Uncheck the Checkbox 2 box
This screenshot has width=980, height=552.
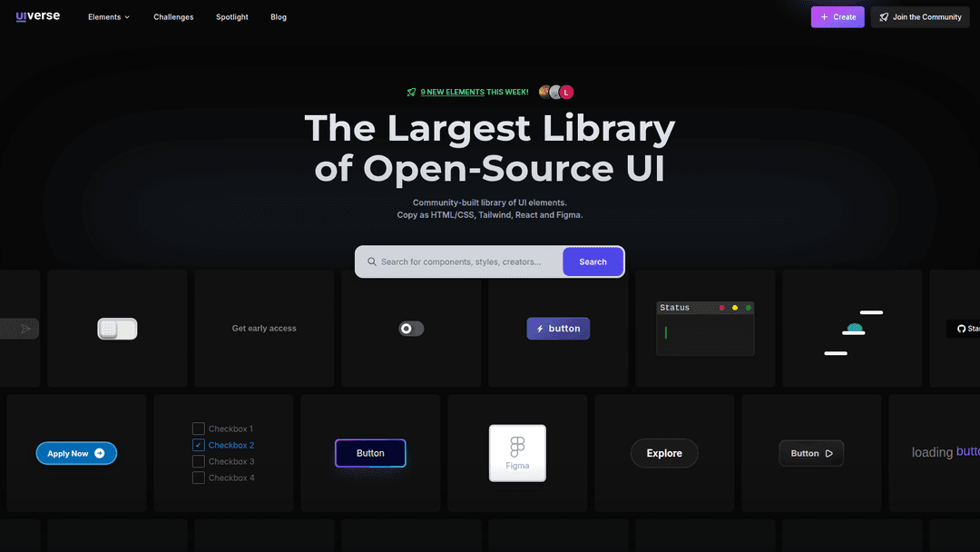[199, 445]
